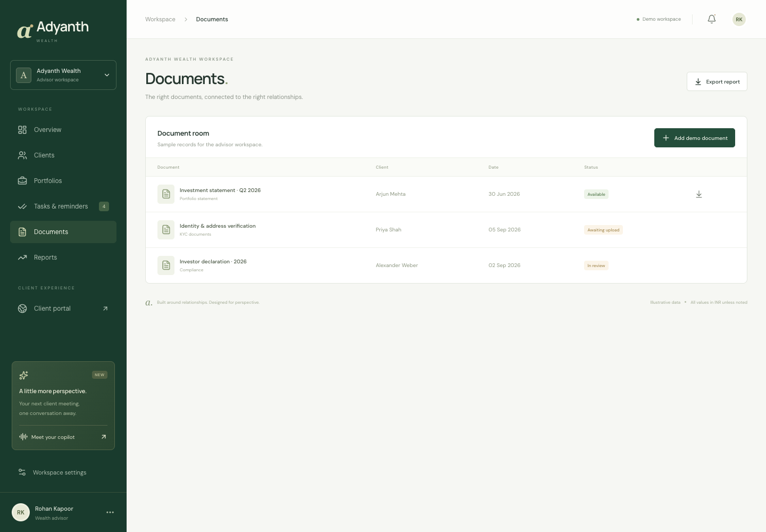The width and height of the screenshot is (766, 532).
Task: Click Meet your copilot
Action: coord(63,437)
